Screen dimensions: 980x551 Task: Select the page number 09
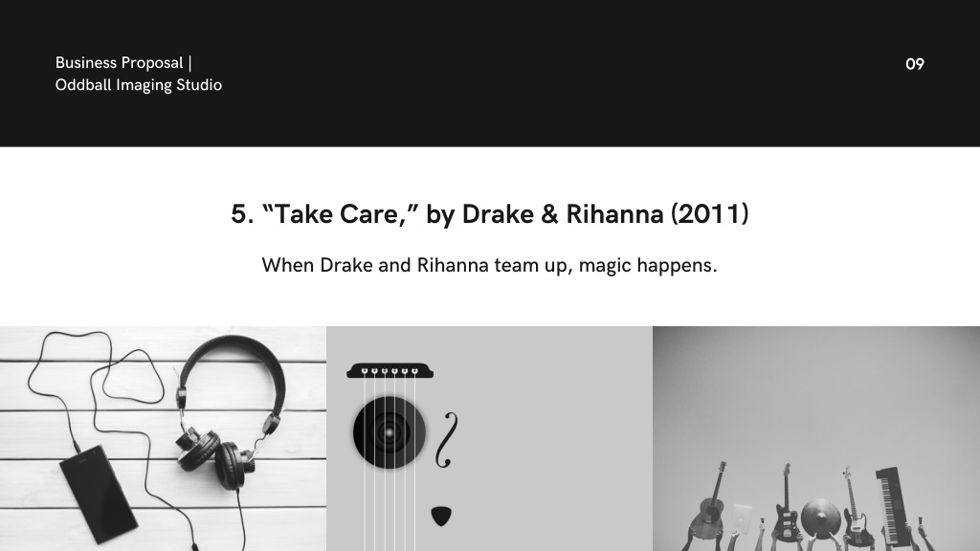click(x=914, y=64)
